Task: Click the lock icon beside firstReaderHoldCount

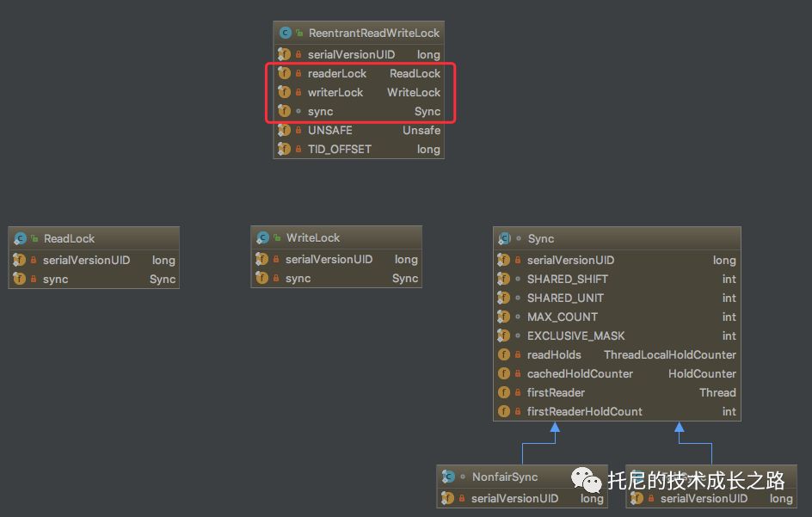Action: 517,411
